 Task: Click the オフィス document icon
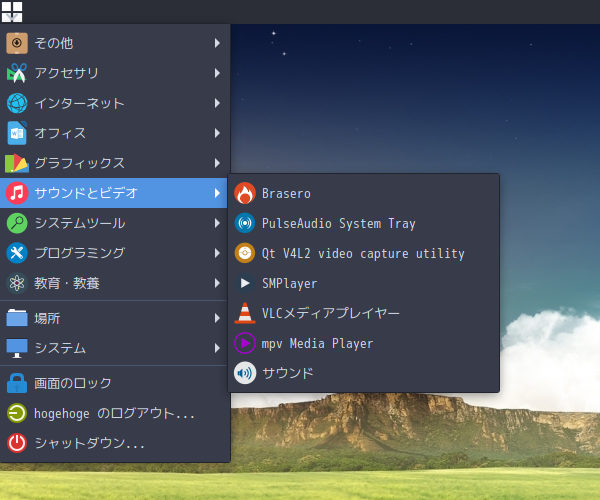pos(17,133)
